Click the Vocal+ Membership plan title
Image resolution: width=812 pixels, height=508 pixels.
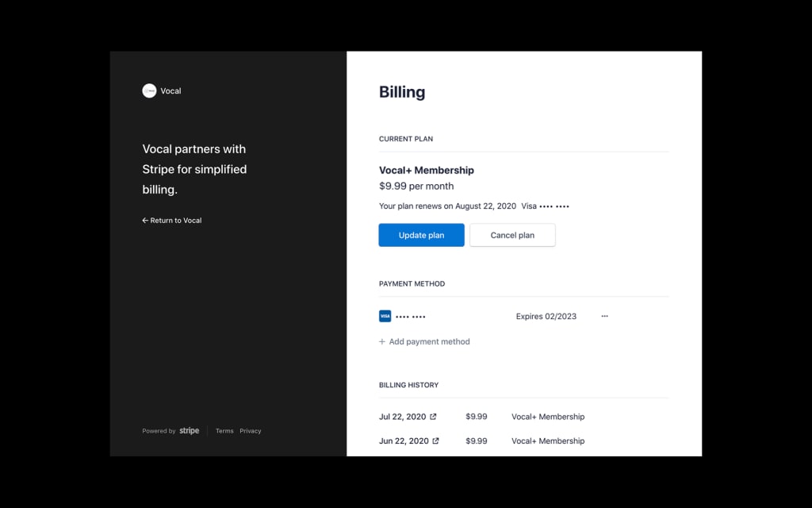pos(426,170)
